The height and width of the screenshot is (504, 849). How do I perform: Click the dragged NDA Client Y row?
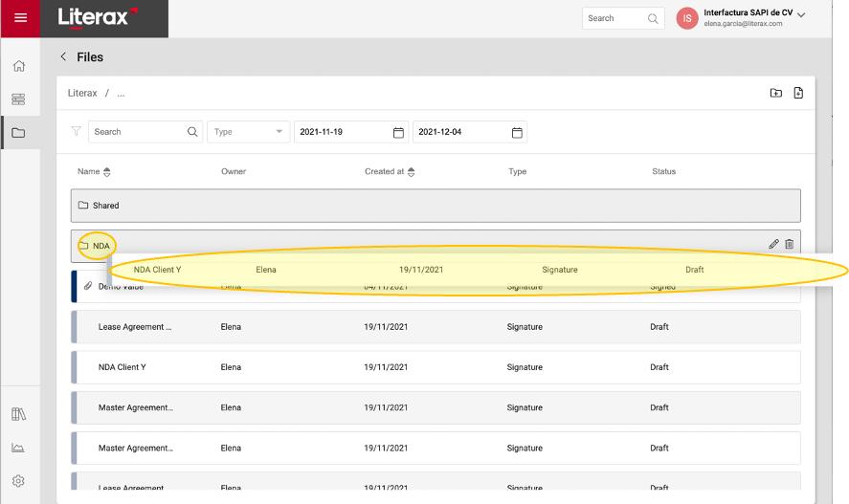coord(469,270)
